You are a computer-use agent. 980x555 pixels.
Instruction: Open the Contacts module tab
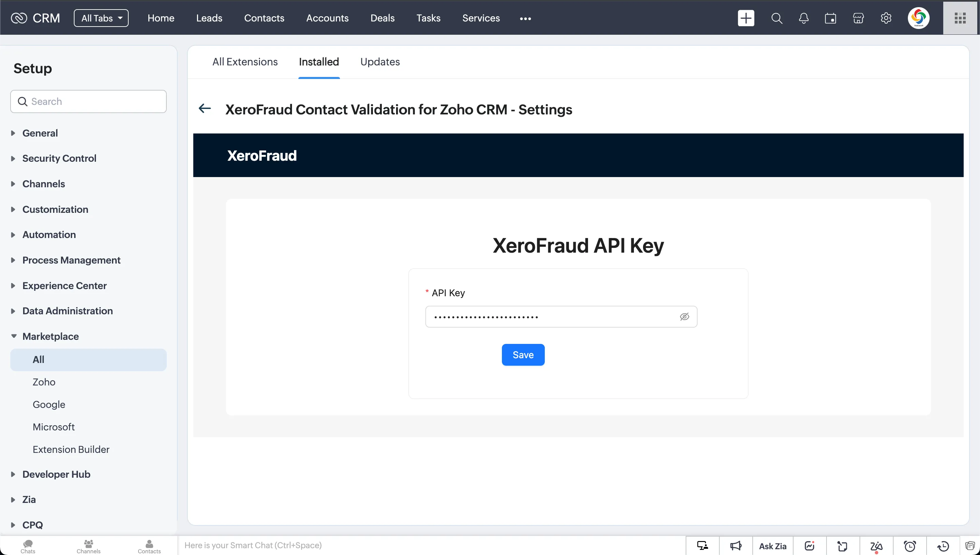pyautogui.click(x=264, y=18)
